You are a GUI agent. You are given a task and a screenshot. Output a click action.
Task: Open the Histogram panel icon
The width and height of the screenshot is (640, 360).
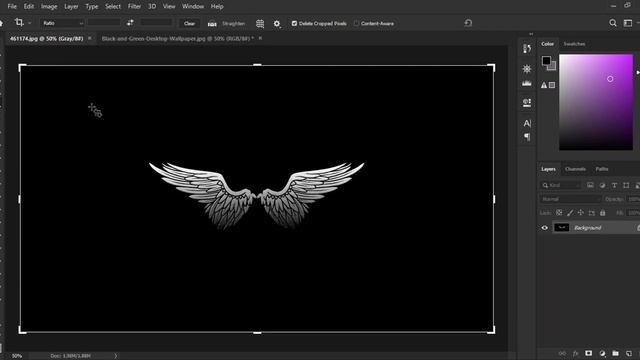click(x=527, y=83)
